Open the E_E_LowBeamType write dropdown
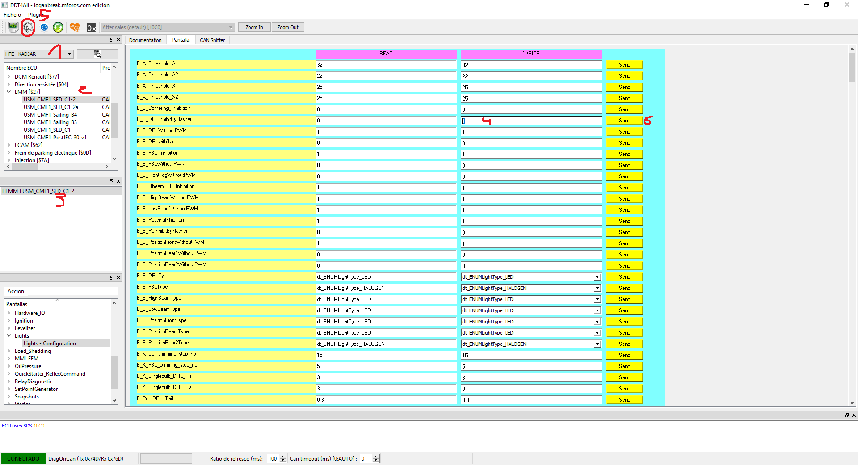Viewport: 868px width, 465px height. click(x=597, y=310)
